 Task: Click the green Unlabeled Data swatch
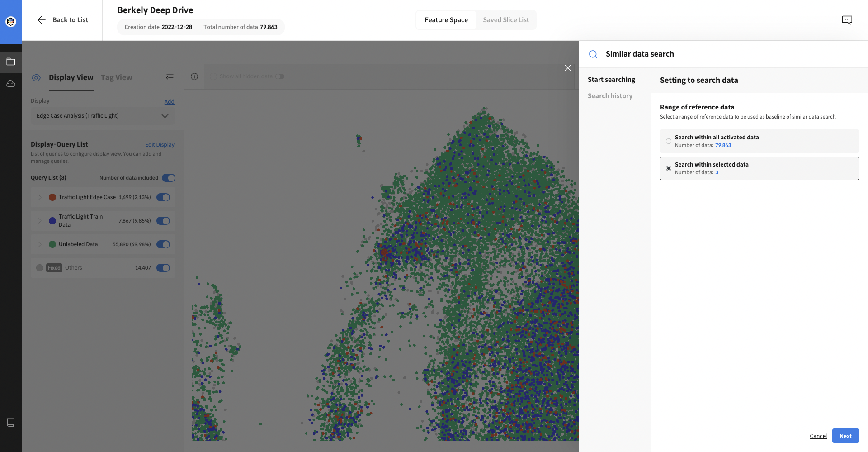click(52, 244)
